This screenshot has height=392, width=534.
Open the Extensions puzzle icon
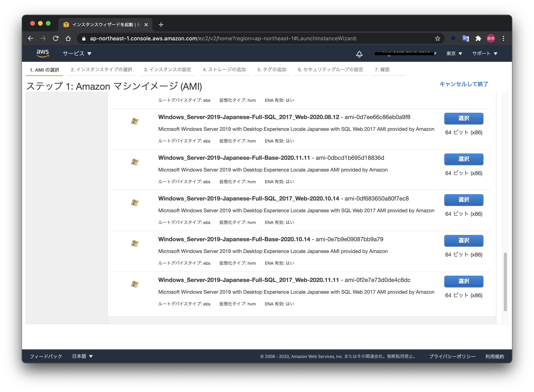coord(478,38)
